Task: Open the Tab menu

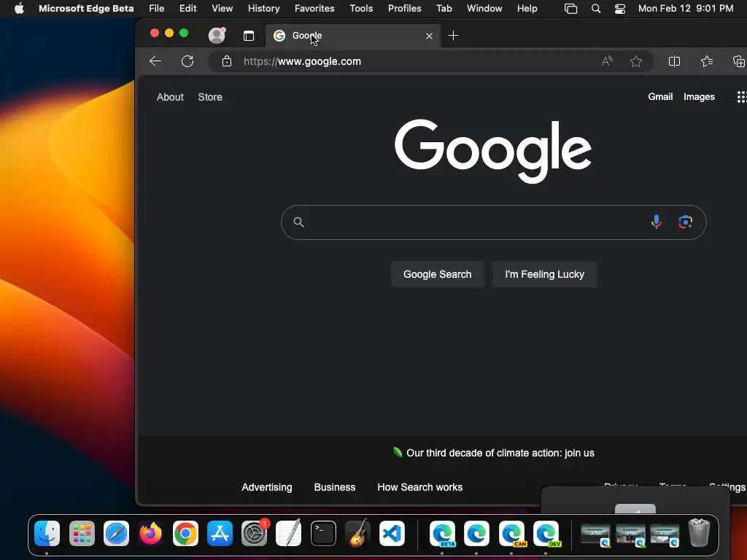Action: pos(444,8)
